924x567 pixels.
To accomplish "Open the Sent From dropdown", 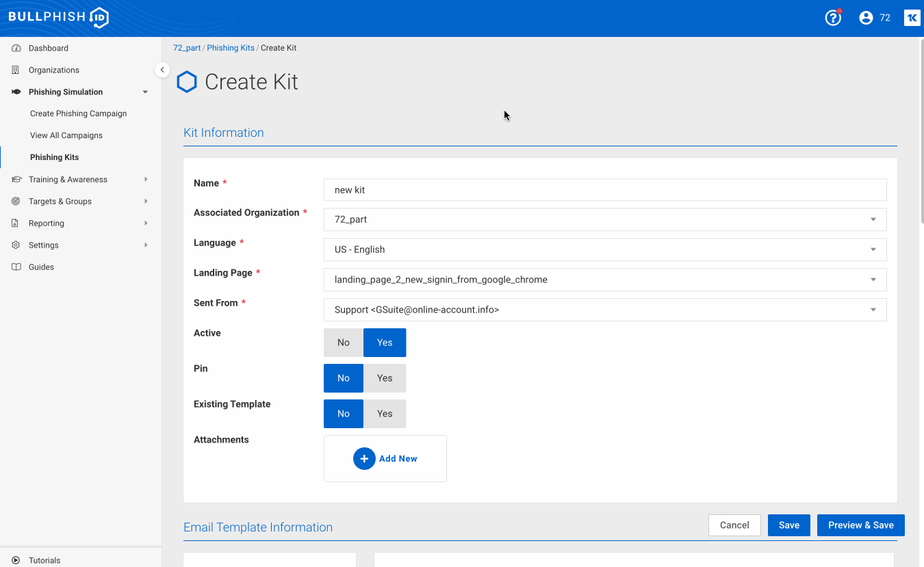I will pos(605,310).
